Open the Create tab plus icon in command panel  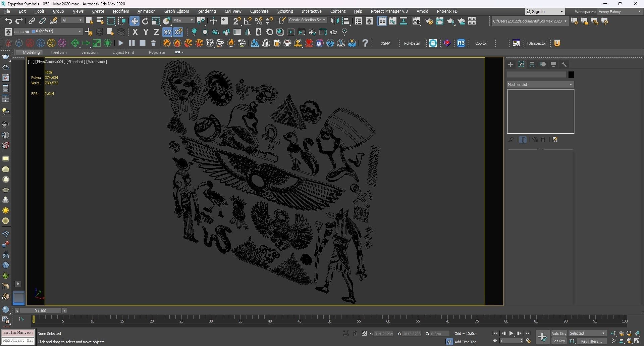click(511, 64)
